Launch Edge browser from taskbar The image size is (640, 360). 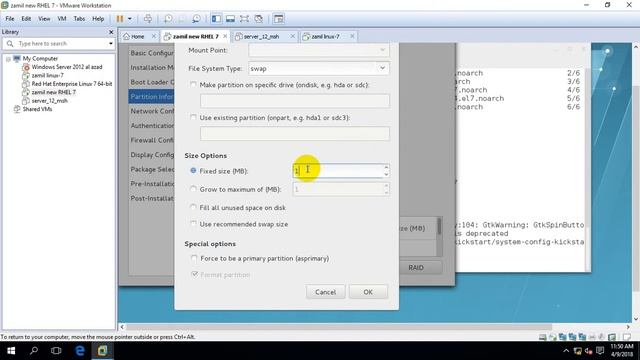80,351
